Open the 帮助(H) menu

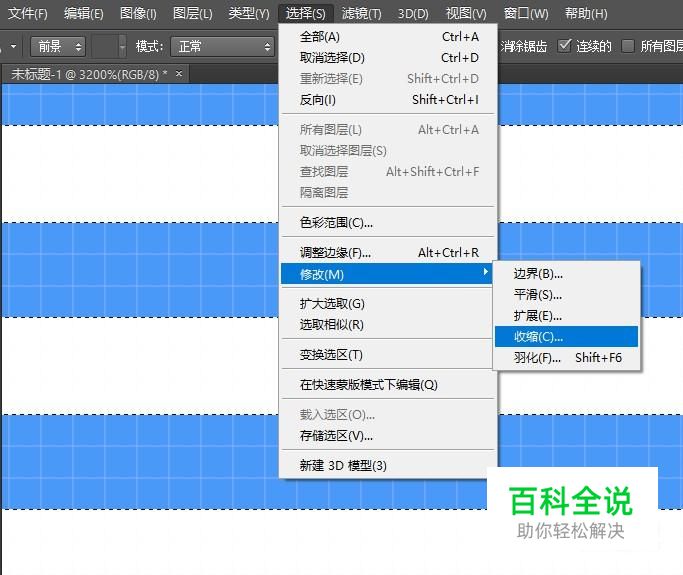point(586,14)
